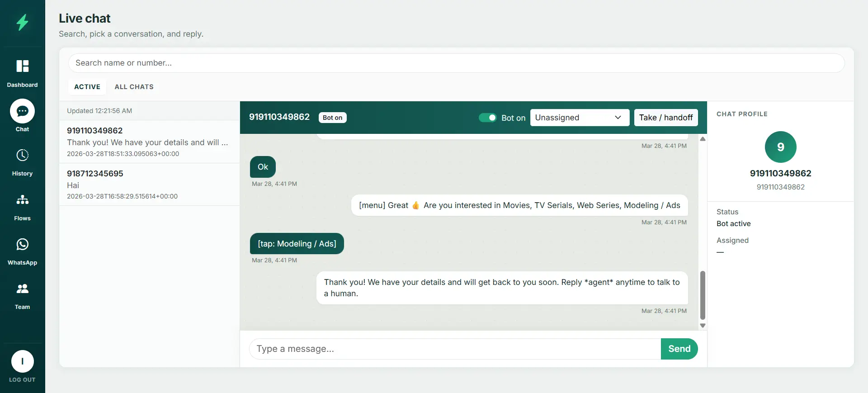
Task: Expand the Unassigned agent dropdown
Action: tap(579, 118)
